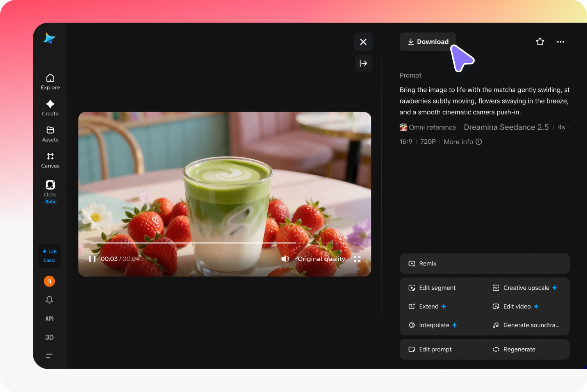Click Edit prompt

pos(430,349)
